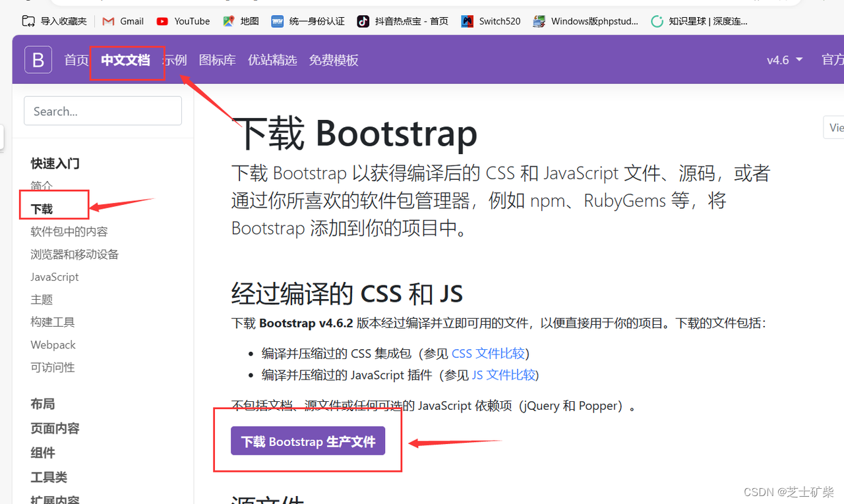844x504 pixels.
Task: Click the 下载 Bootstrap 生产文件 button
Action: pyautogui.click(x=307, y=441)
